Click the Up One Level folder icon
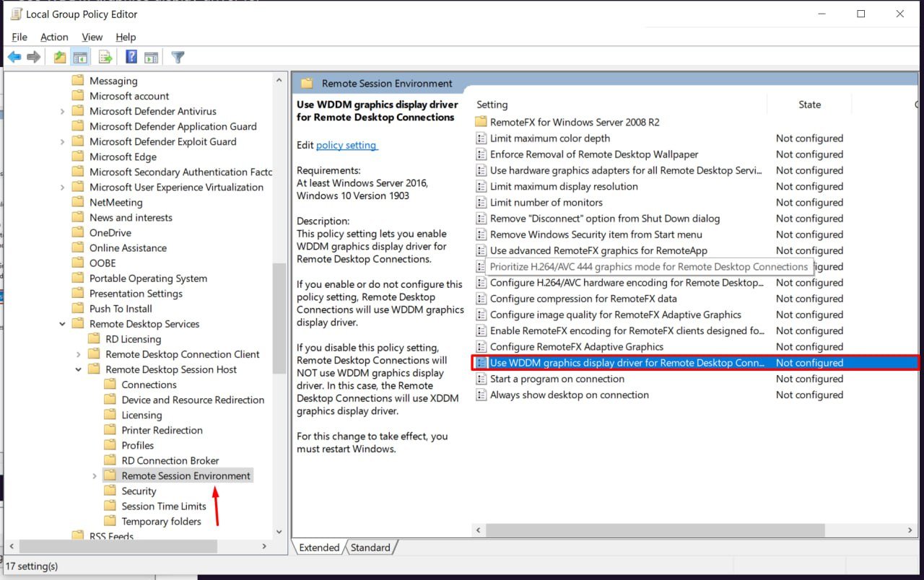Screen dimensions: 924x580 pyautogui.click(x=60, y=58)
